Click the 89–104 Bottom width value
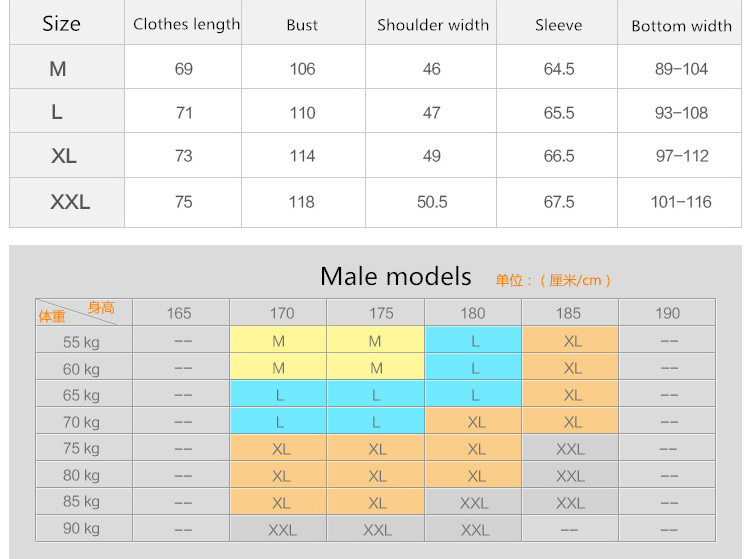Screen dimensions: 750x559 pos(681,69)
